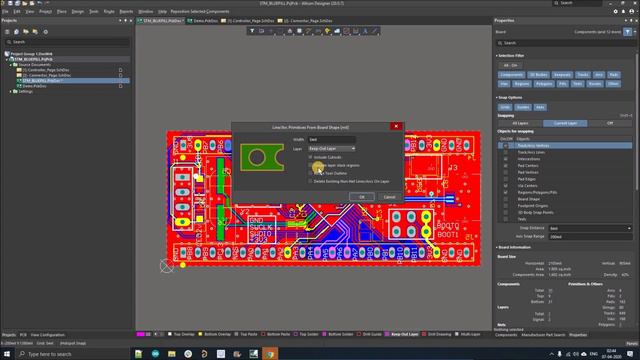Click the Undo arrow in title bar toolbar

[39, 3]
